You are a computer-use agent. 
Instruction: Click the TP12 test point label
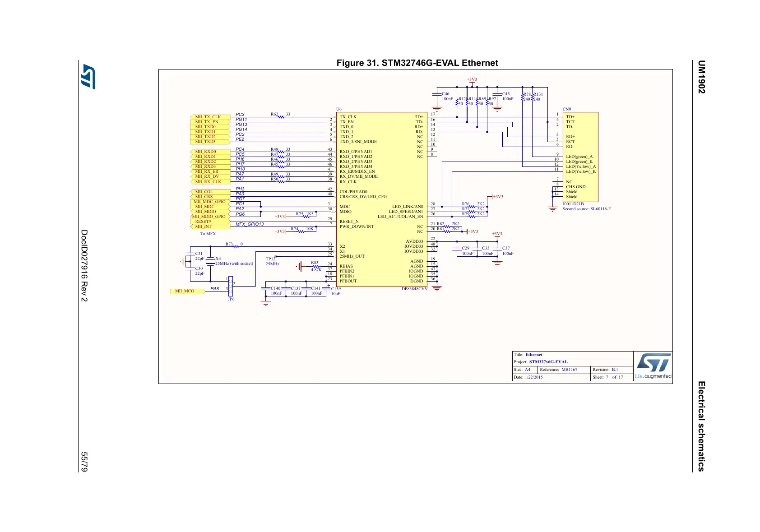270,259
